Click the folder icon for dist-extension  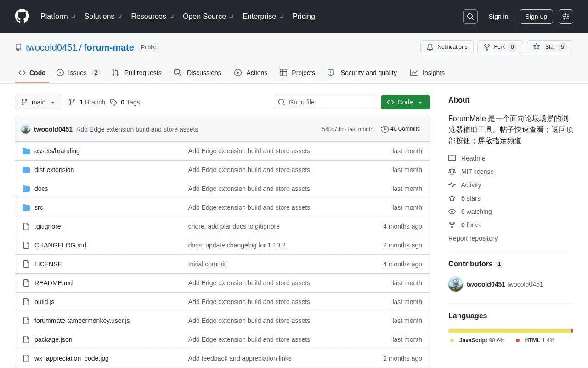[x=26, y=170]
